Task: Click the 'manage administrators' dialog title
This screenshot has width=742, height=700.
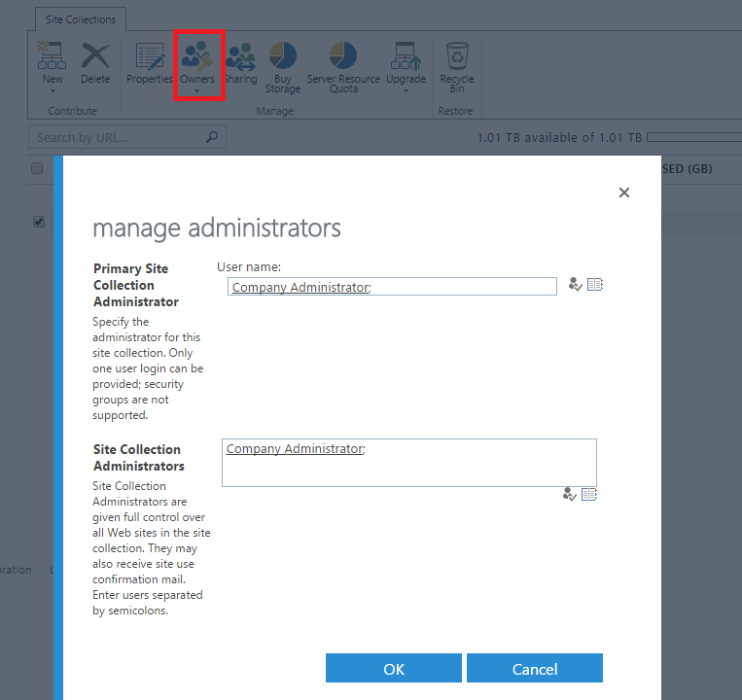Action: 217,228
